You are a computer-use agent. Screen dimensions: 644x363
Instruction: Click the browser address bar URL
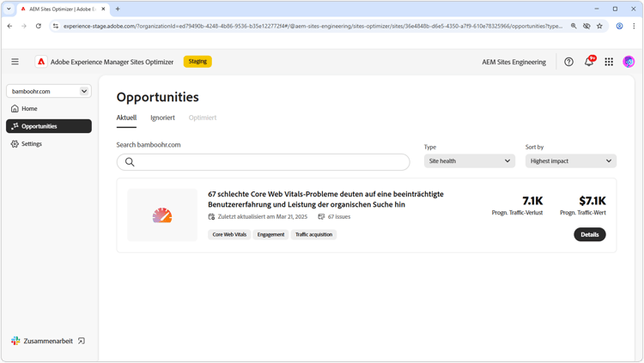point(313,26)
